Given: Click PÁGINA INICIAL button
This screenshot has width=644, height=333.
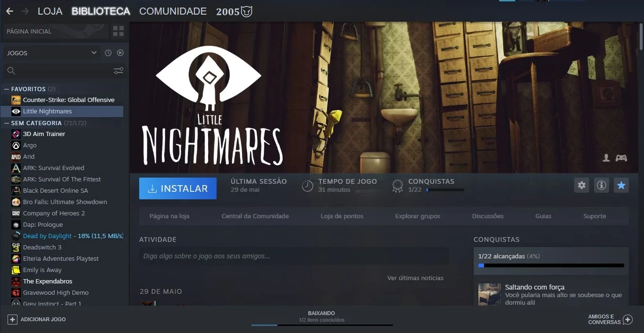Looking at the screenshot, I should point(56,32).
